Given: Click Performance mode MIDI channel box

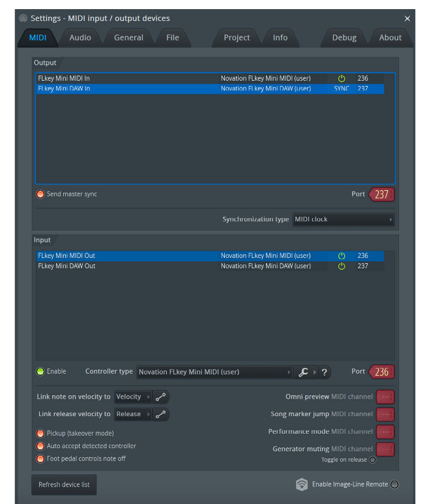Looking at the screenshot, I should coord(385,432).
